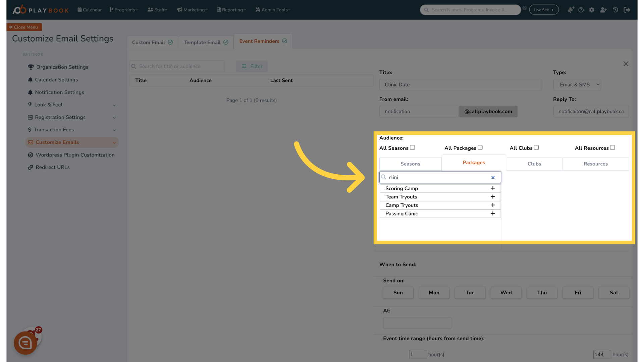Image resolution: width=644 pixels, height=362 pixels.
Task: Click the add user icon
Action: tap(603, 10)
